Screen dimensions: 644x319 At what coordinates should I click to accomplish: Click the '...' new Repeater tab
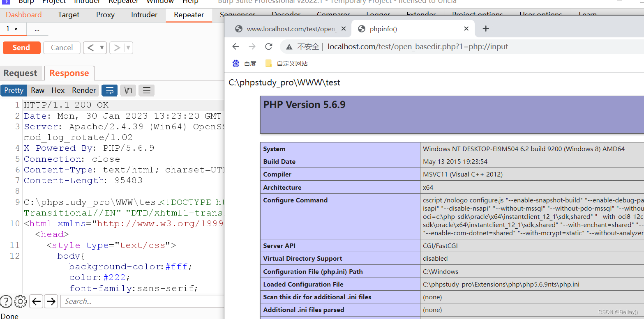[37, 29]
